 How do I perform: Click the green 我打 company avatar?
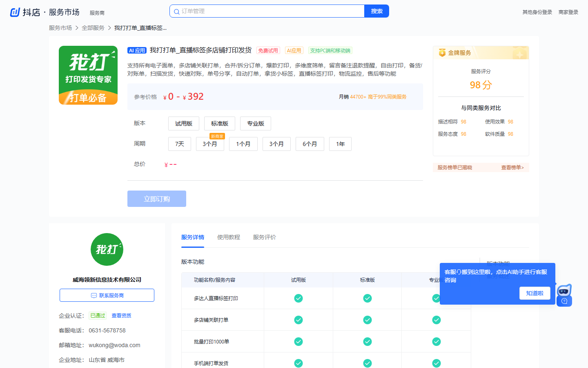pyautogui.click(x=107, y=249)
